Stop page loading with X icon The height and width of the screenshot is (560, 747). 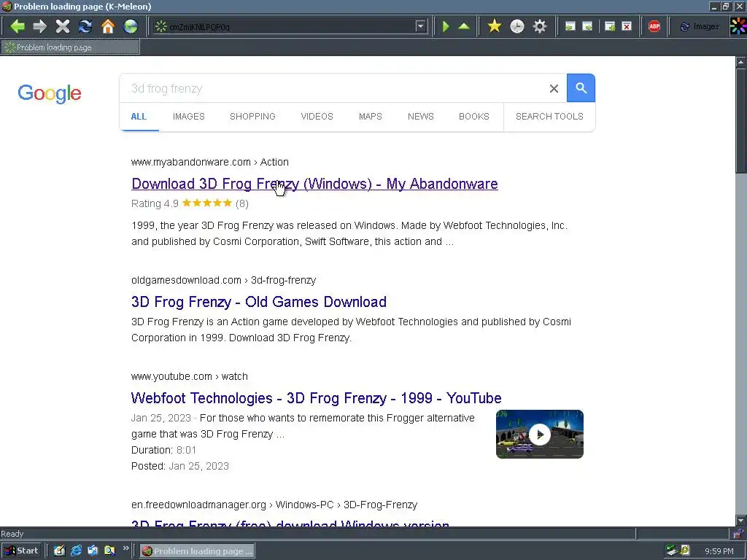(63, 26)
